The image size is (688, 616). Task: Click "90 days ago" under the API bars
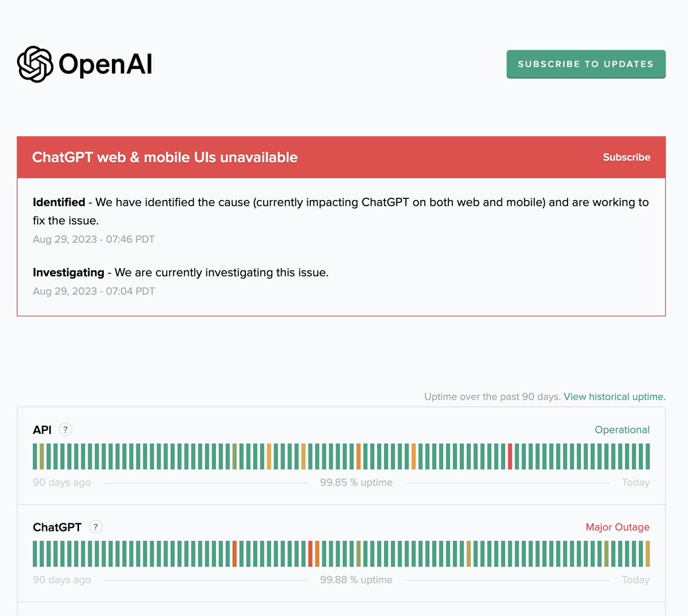[62, 482]
